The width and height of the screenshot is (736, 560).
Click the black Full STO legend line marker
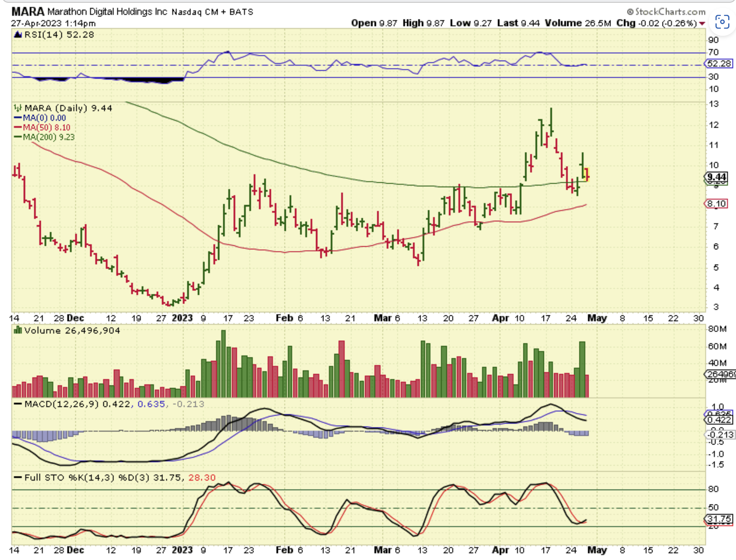pyautogui.click(x=18, y=478)
